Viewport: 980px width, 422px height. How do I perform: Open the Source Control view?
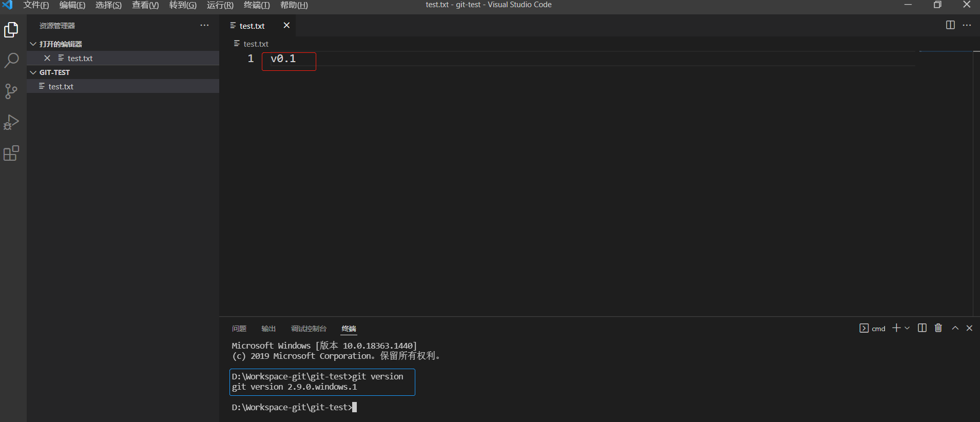(11, 91)
